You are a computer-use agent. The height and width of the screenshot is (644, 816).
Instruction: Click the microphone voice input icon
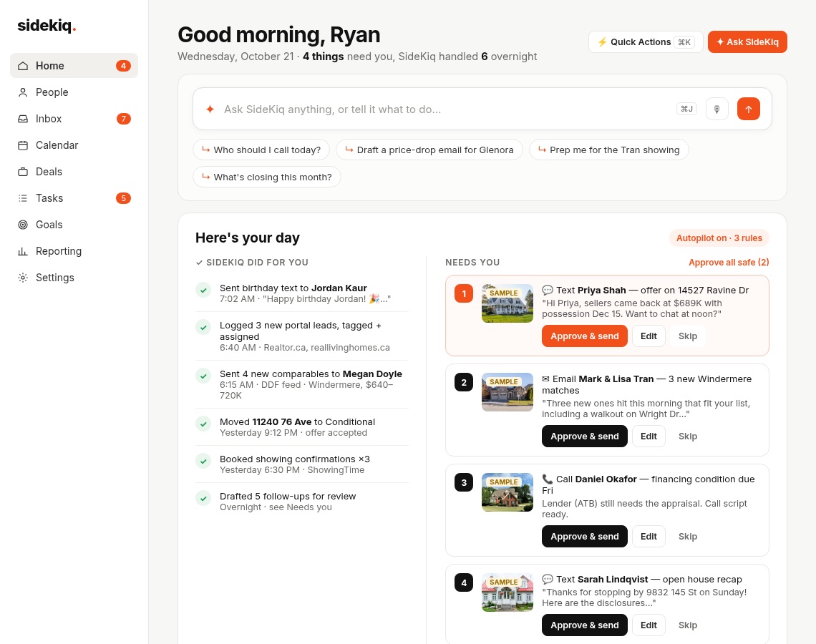717,109
